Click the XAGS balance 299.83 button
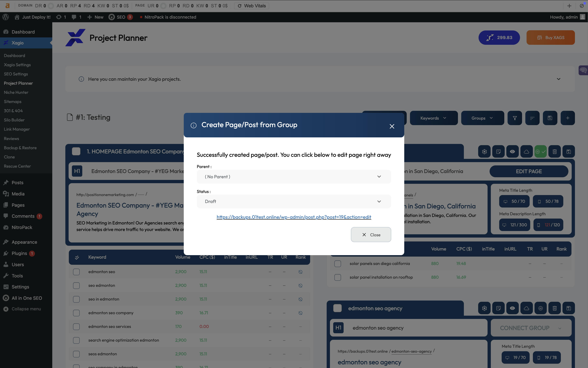This screenshot has width=588, height=368. 499,37
